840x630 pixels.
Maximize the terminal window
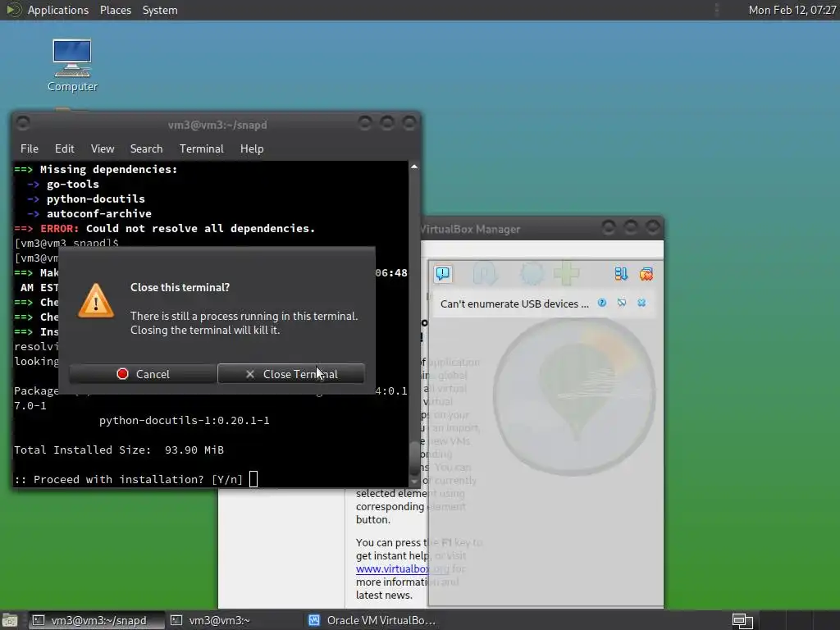tap(387, 124)
